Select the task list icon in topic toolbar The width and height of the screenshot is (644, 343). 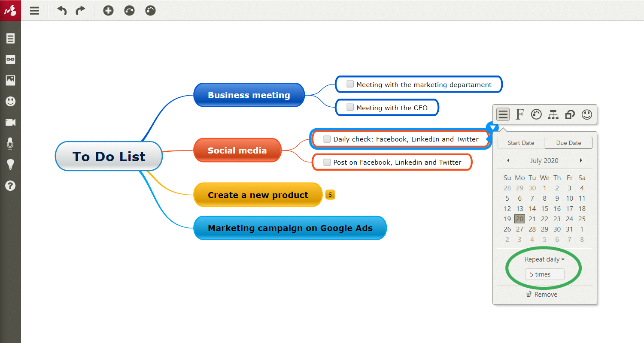tap(503, 114)
